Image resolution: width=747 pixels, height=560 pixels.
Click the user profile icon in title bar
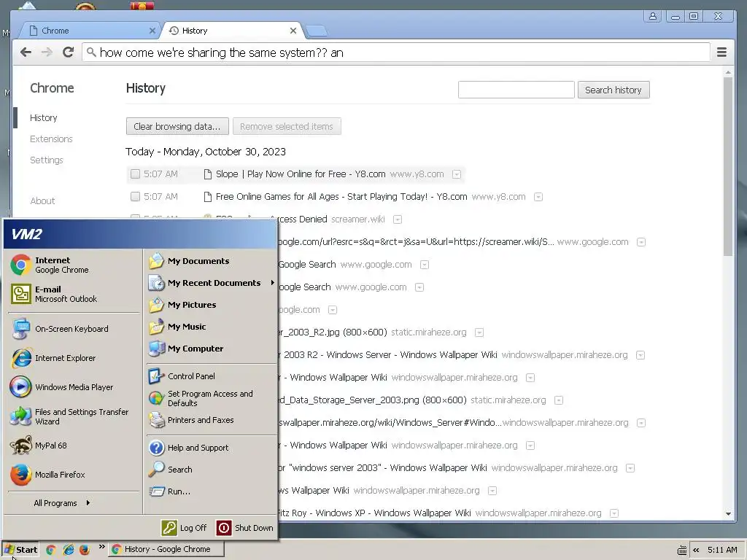(653, 16)
